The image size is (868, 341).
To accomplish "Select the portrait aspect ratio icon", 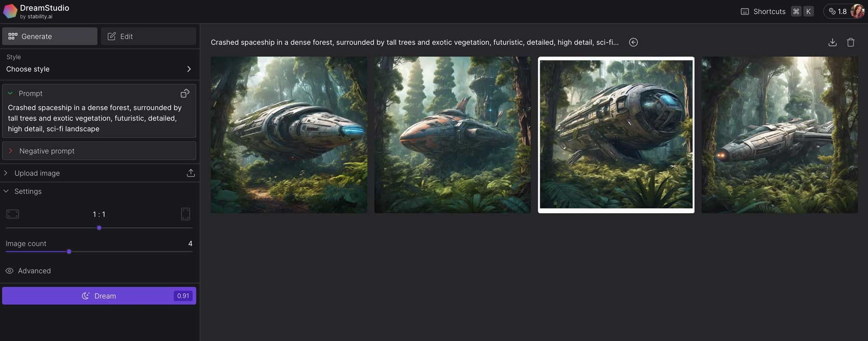I will [x=186, y=214].
